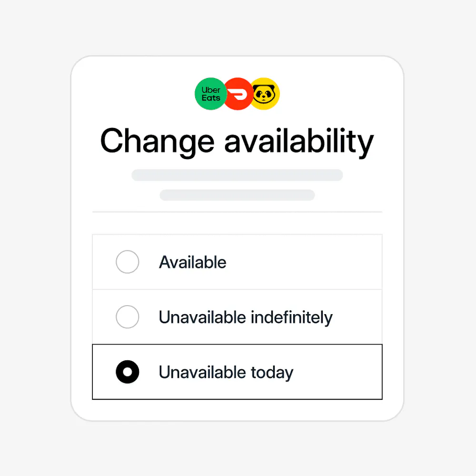The width and height of the screenshot is (476, 476).
Task: Click the yellow Foodpanda panda logo
Action: point(266,94)
